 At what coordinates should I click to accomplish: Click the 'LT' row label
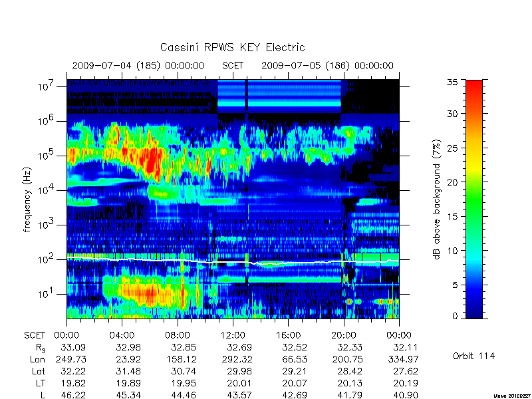[41, 383]
